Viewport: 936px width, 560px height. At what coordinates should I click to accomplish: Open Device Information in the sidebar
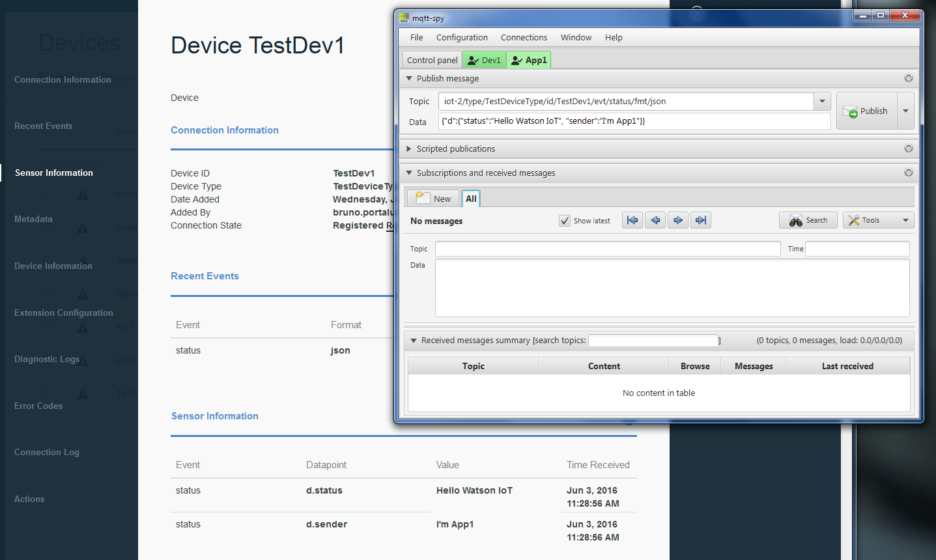coord(53,266)
